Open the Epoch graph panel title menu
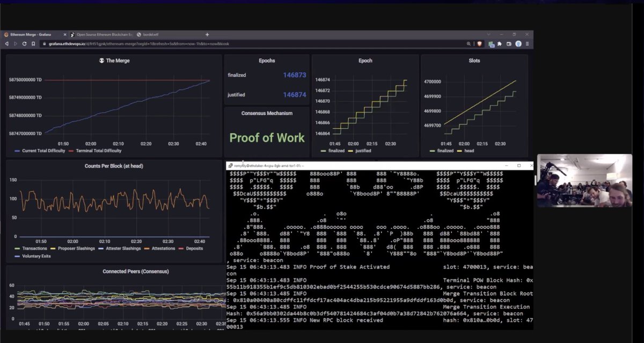Image resolution: width=644 pixels, height=343 pixels. click(365, 61)
